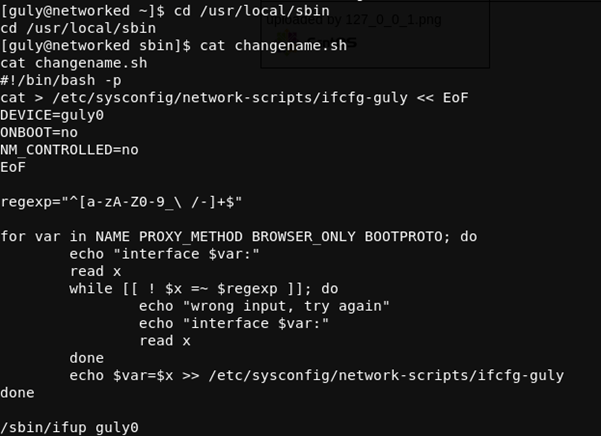Click the "NM_CONTROLLED=no" line
601x436 pixels.
click(x=70, y=150)
